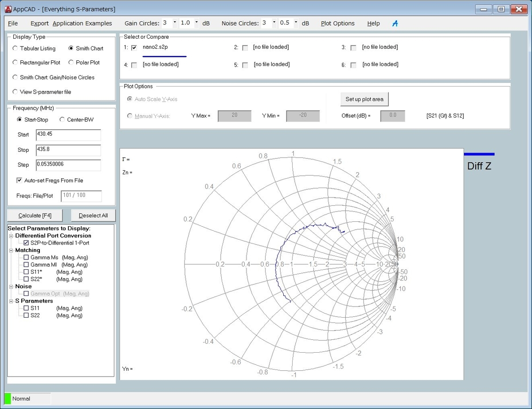Check the S22 S-parameter box
This screenshot has height=409, width=532.
click(26, 315)
